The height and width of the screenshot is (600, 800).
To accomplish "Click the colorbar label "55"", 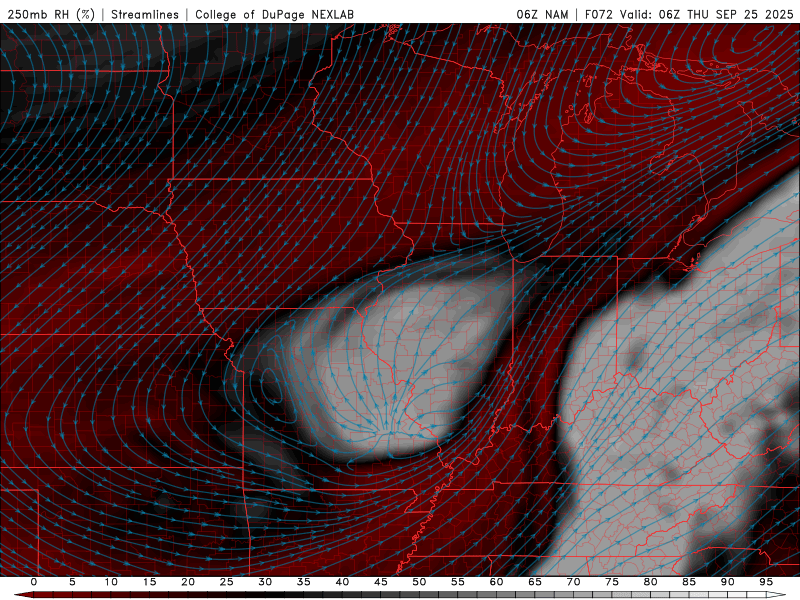I will pyautogui.click(x=458, y=582).
